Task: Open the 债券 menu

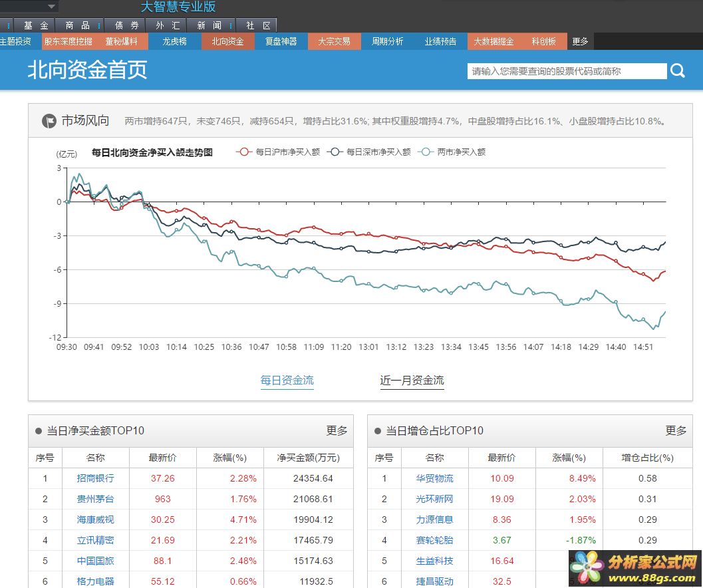Action: tap(126, 25)
